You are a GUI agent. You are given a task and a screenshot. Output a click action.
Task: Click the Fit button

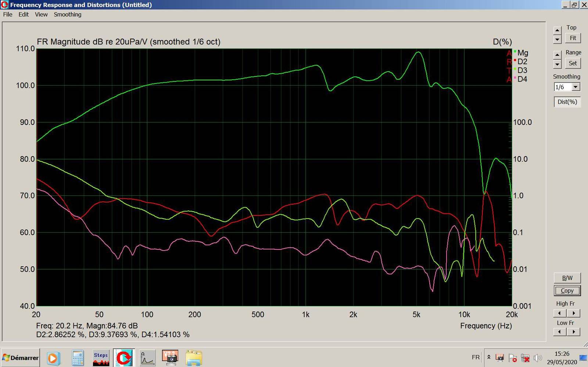pos(573,38)
